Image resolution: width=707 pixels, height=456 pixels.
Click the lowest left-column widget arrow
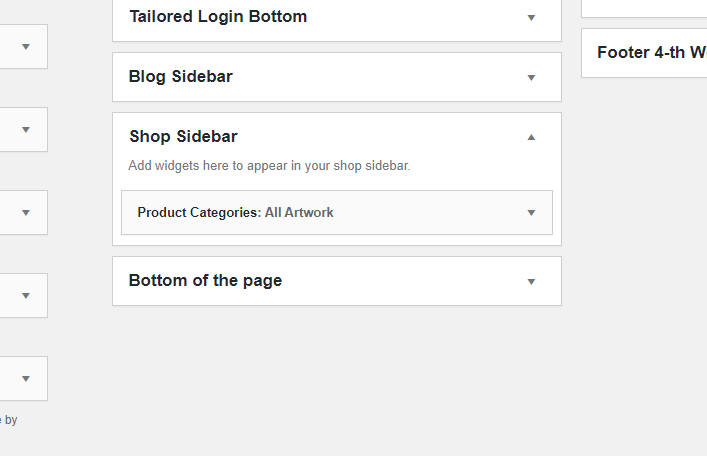click(x=26, y=379)
